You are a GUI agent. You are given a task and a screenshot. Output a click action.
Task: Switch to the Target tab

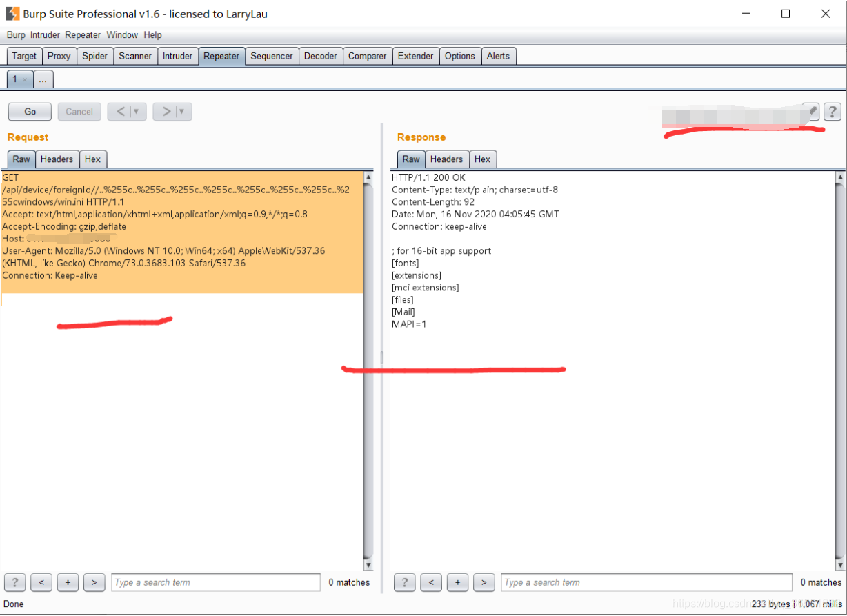[x=24, y=56]
